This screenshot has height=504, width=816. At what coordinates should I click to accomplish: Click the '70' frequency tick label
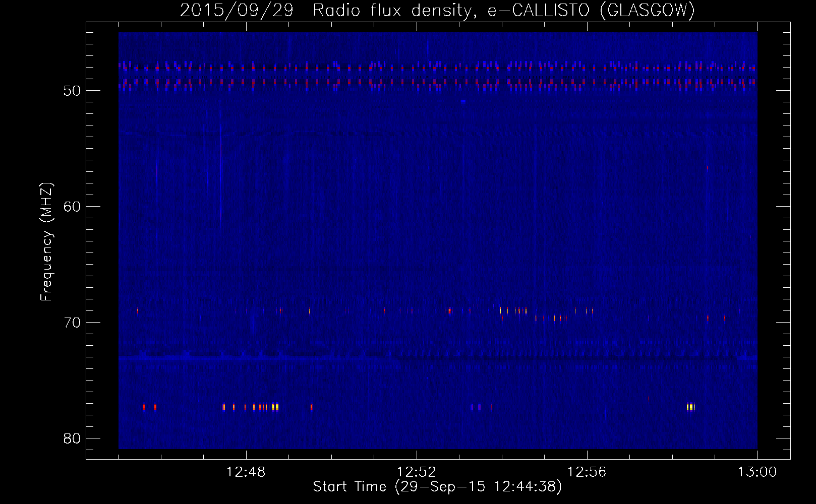point(72,323)
